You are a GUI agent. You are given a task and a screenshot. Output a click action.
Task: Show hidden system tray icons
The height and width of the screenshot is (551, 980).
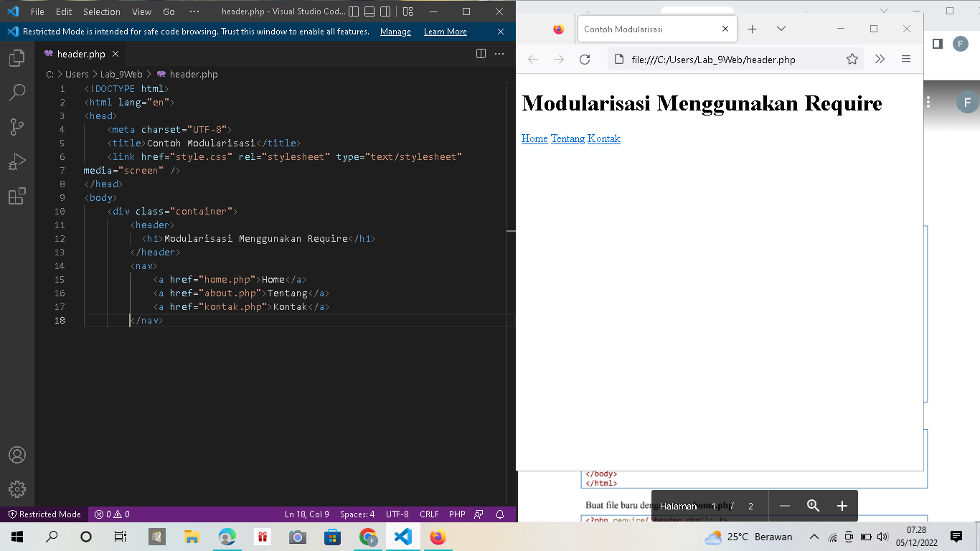point(814,537)
